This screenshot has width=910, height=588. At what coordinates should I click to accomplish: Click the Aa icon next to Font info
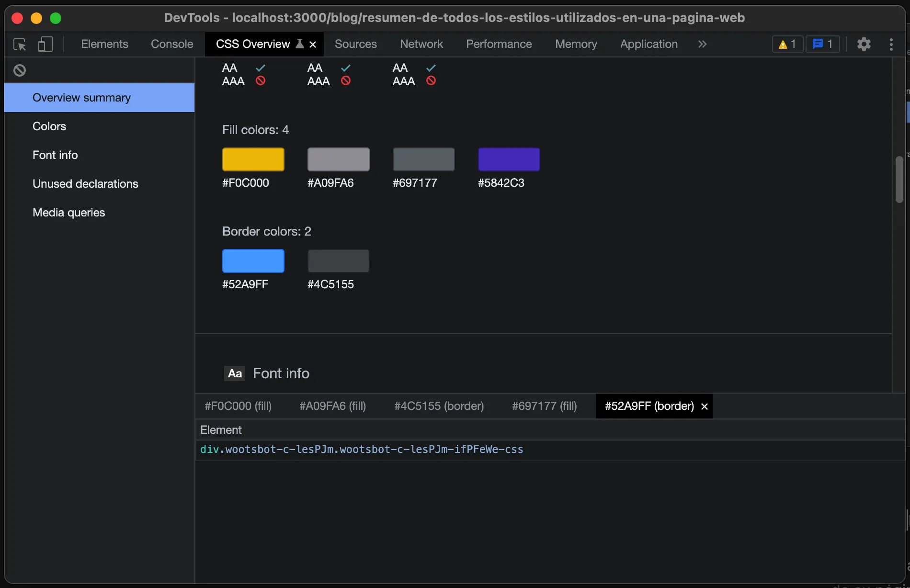(x=234, y=373)
